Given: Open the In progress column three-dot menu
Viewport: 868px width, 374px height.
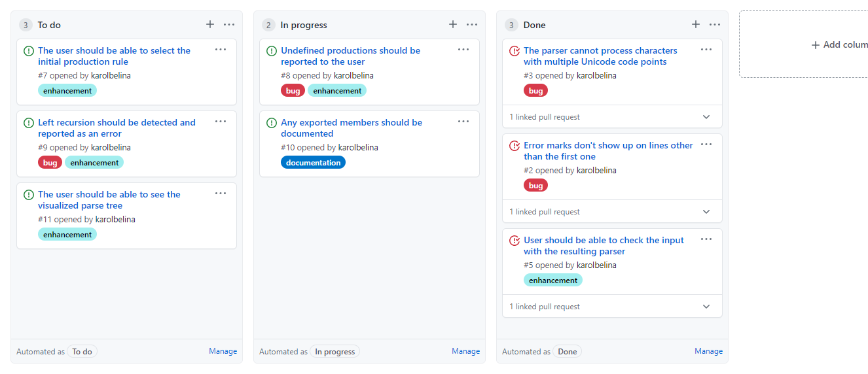Looking at the screenshot, I should click(x=472, y=25).
